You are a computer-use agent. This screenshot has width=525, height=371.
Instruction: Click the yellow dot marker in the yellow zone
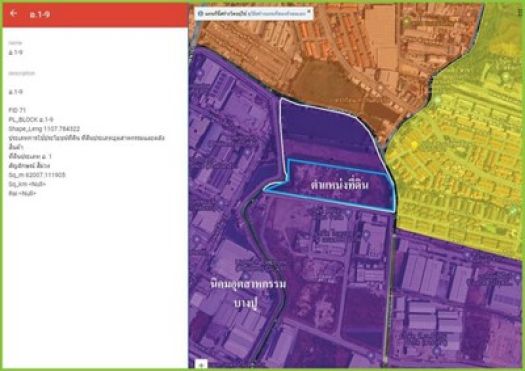point(414,145)
